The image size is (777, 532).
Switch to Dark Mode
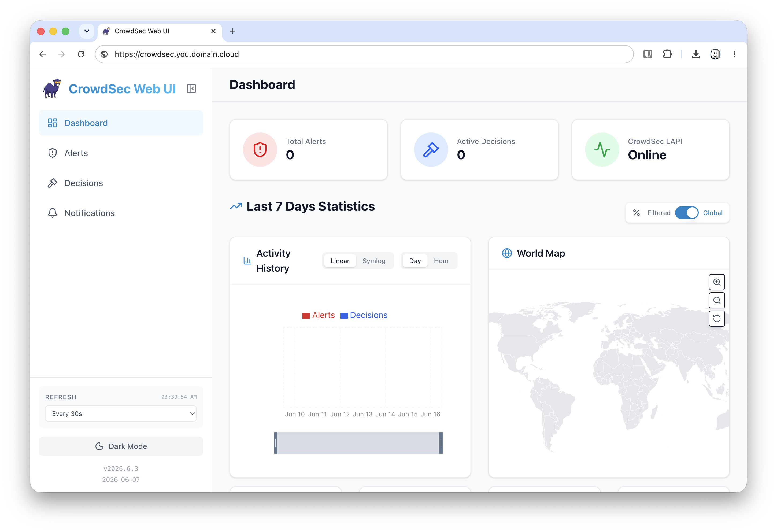point(121,446)
